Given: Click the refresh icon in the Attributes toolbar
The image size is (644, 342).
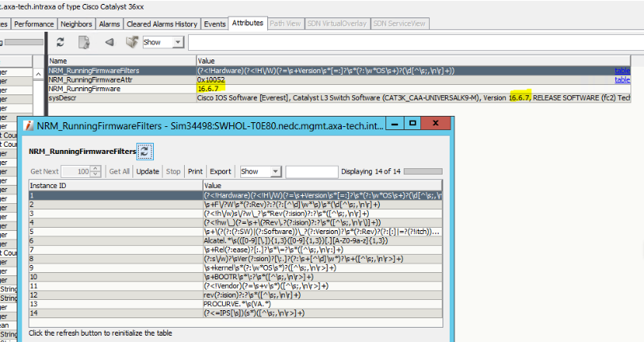Looking at the screenshot, I should 61,42.
